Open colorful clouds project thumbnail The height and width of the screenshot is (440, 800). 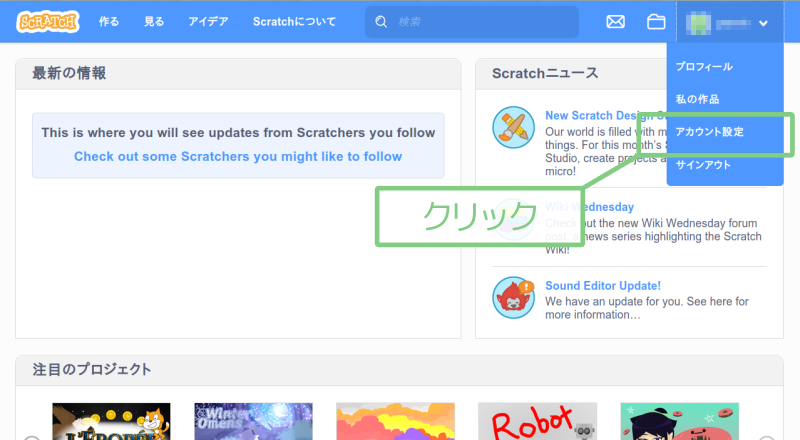pyautogui.click(x=395, y=421)
